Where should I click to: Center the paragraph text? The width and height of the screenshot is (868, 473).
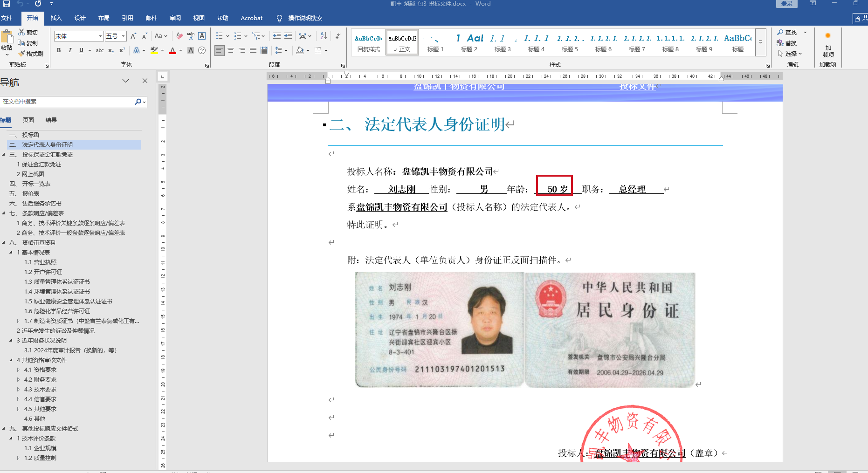pyautogui.click(x=231, y=50)
